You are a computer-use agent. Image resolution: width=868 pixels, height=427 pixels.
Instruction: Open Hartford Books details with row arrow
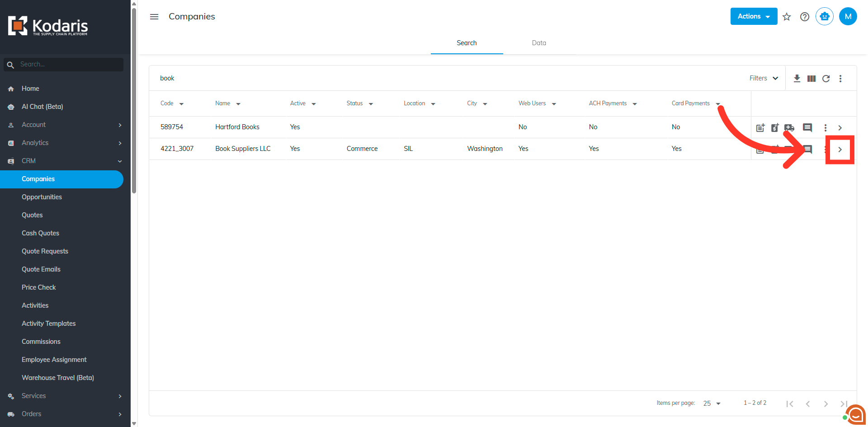coord(840,128)
